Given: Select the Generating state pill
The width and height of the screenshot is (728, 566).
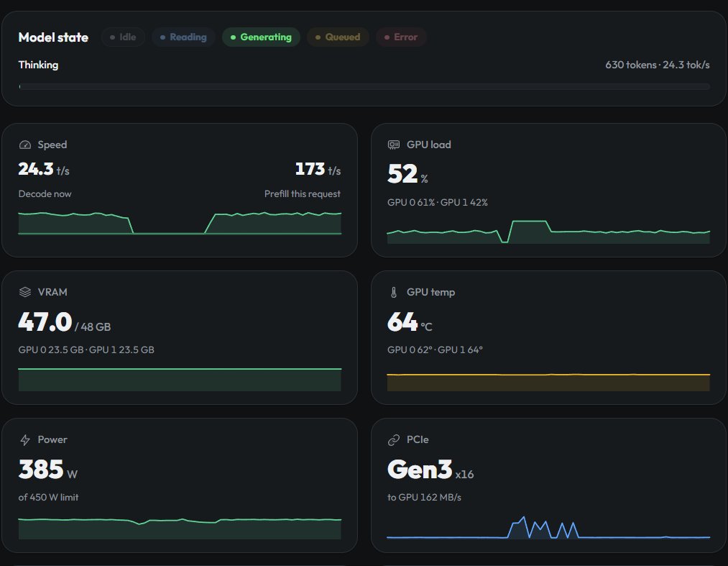Looking at the screenshot, I should pyautogui.click(x=262, y=37).
